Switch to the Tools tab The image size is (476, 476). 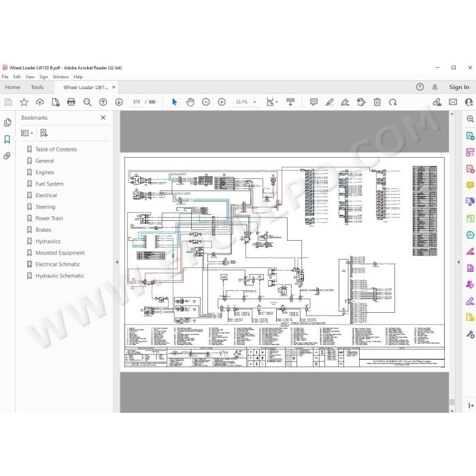pyautogui.click(x=37, y=87)
